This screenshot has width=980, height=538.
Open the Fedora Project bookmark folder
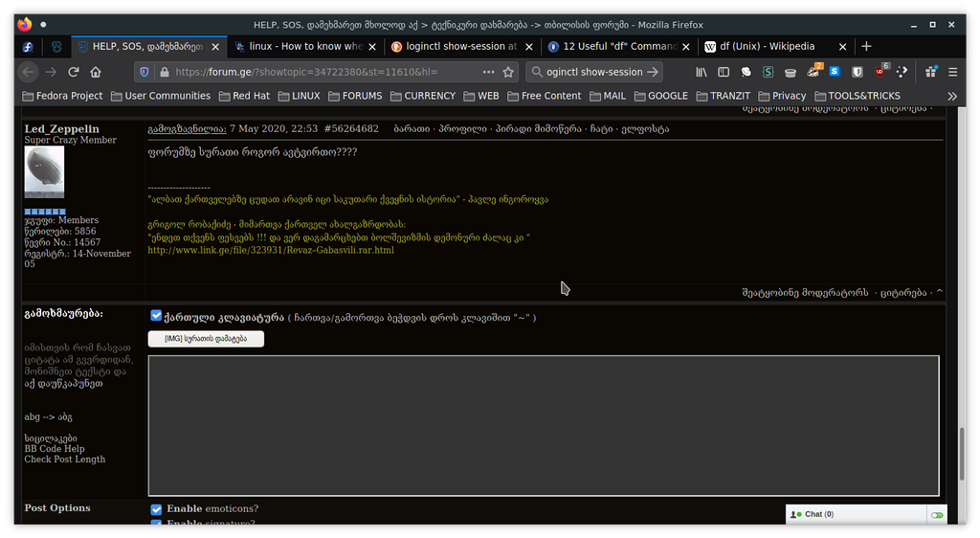tap(62, 97)
